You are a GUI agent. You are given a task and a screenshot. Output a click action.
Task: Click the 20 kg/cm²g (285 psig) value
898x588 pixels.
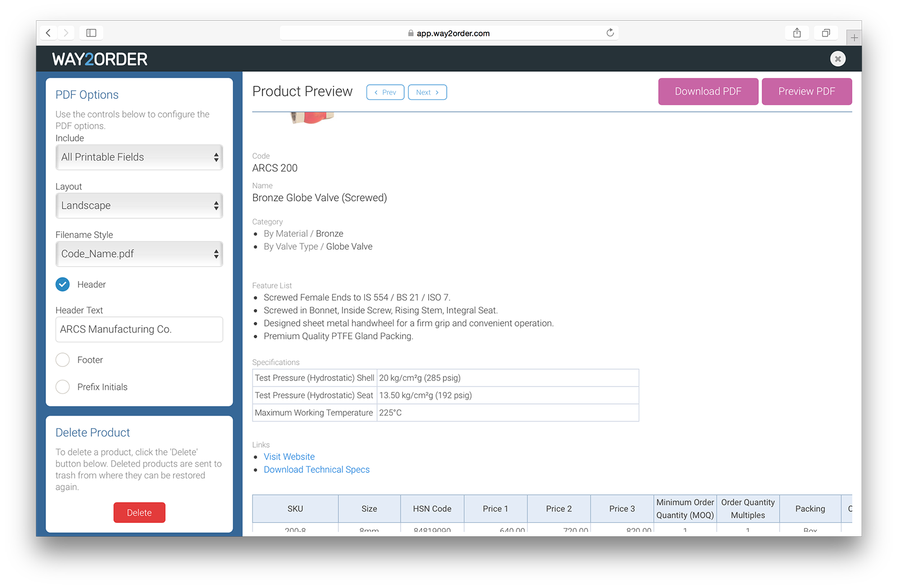pos(420,378)
